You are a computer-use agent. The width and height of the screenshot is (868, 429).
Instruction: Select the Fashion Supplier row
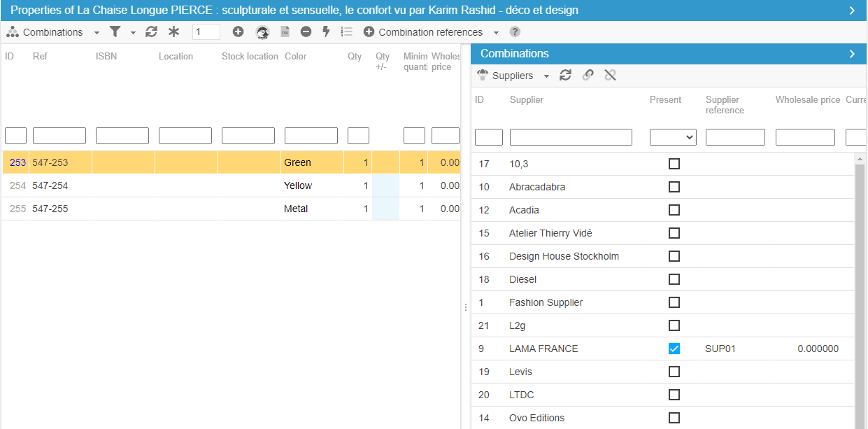coord(546,302)
